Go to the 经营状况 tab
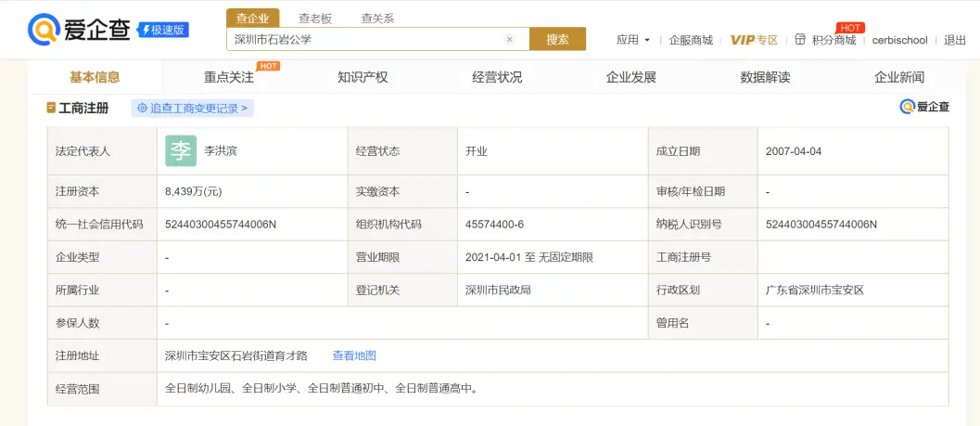980x426 pixels. (x=497, y=77)
